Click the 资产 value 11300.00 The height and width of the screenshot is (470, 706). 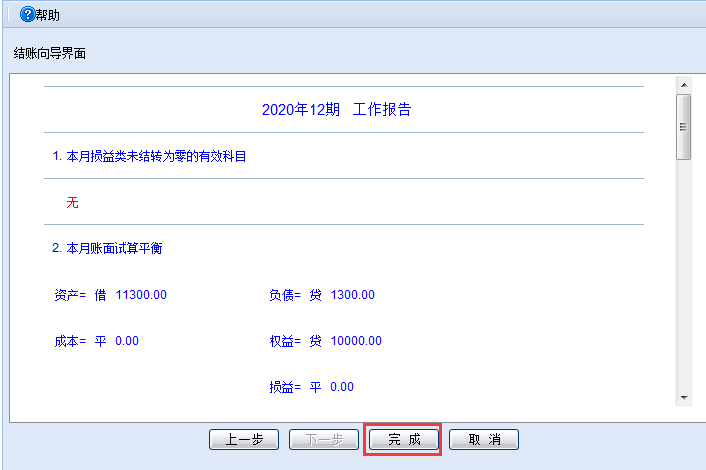pos(141,295)
